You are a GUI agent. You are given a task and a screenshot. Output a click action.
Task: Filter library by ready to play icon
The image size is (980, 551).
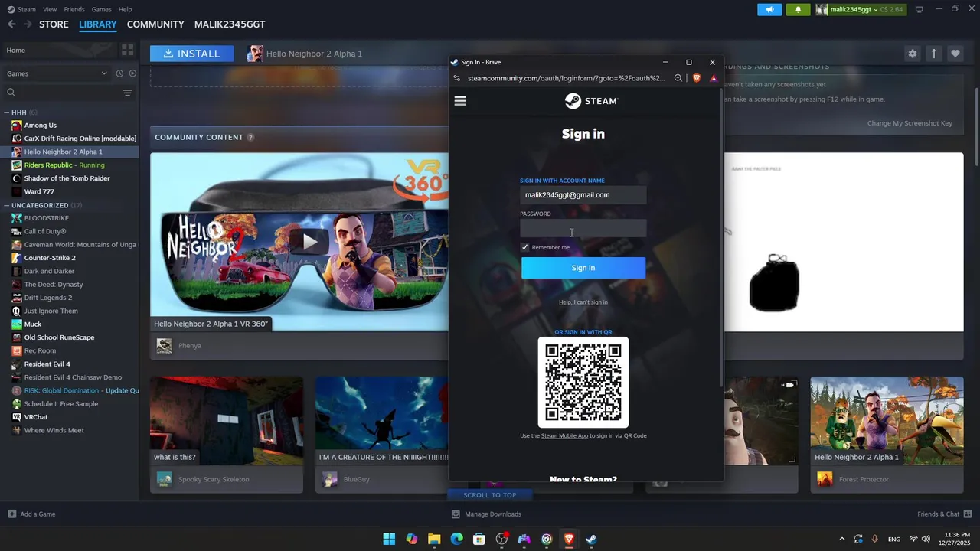(x=132, y=73)
